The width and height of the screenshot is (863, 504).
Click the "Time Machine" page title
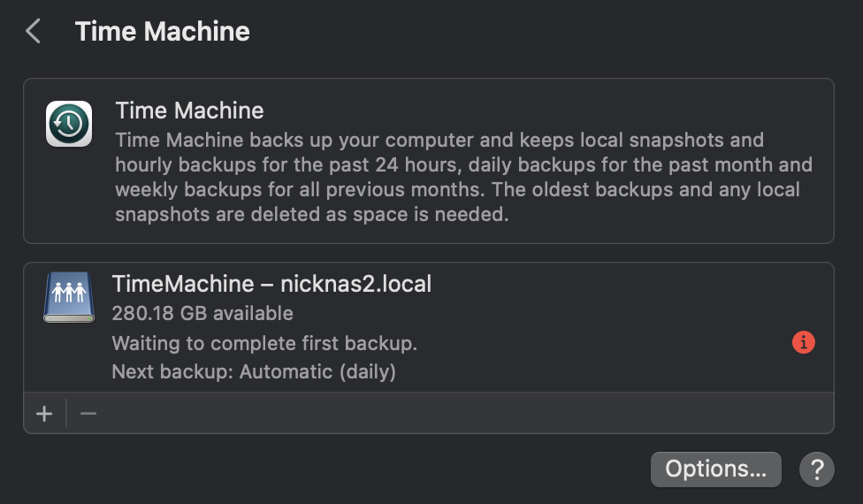coord(163,31)
